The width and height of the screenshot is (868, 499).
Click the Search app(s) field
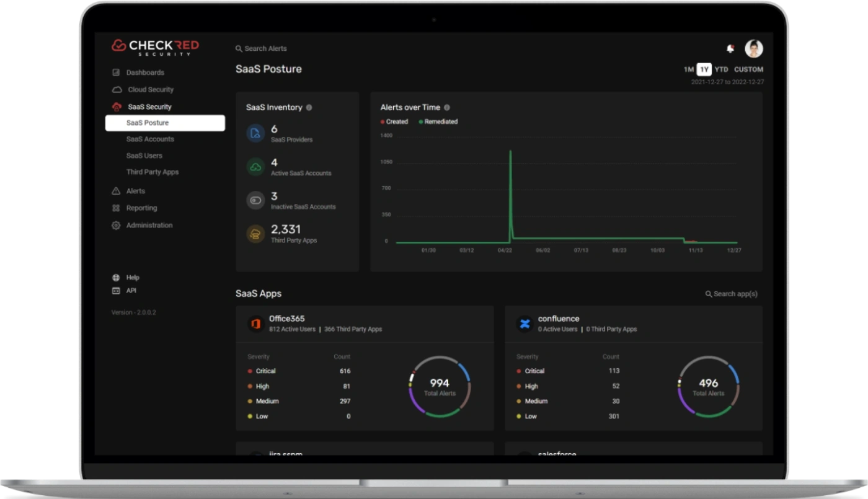[x=732, y=294]
